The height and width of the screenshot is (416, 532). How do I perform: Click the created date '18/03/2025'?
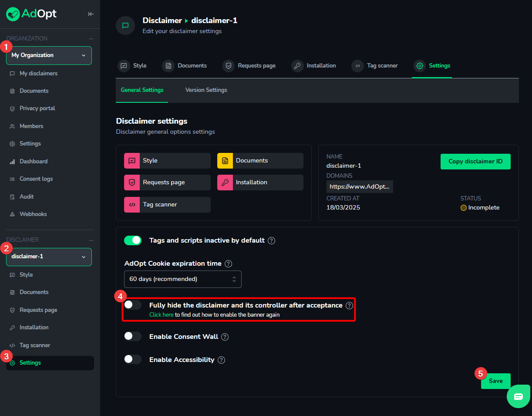coord(343,208)
